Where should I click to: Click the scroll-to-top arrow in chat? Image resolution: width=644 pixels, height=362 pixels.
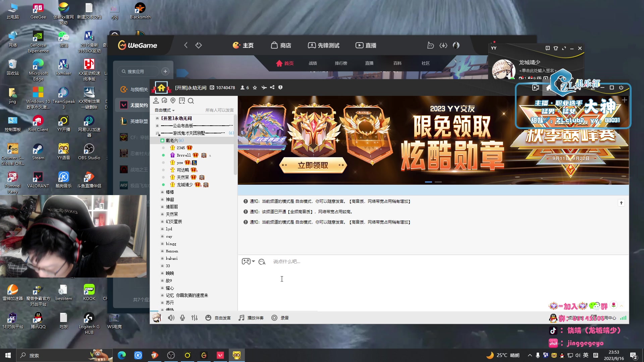point(621,203)
